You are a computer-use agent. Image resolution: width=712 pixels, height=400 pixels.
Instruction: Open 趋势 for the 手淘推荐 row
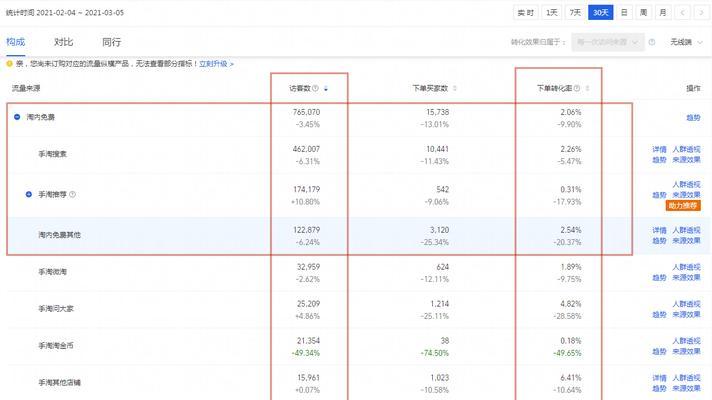point(659,195)
